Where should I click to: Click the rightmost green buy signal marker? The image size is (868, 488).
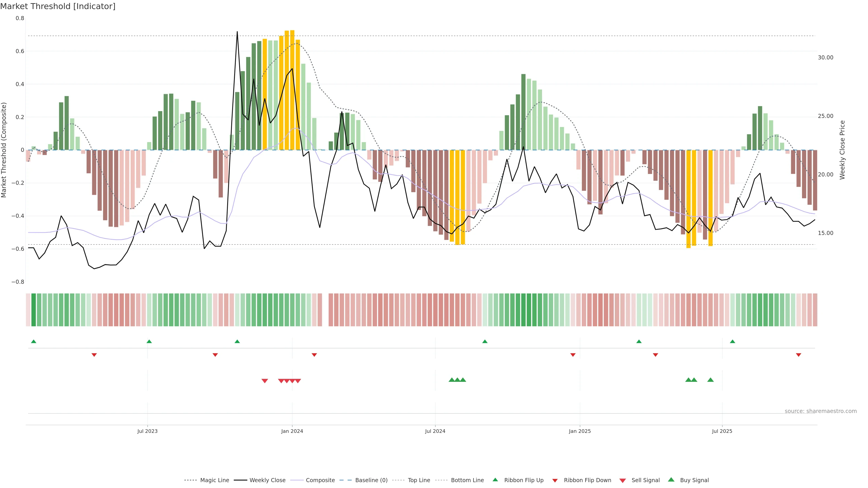pyautogui.click(x=710, y=380)
